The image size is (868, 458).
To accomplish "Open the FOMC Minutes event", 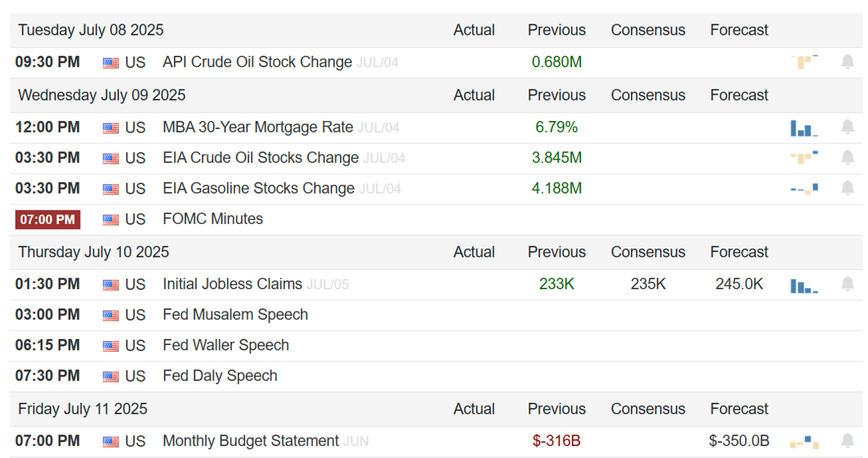I will [212, 219].
